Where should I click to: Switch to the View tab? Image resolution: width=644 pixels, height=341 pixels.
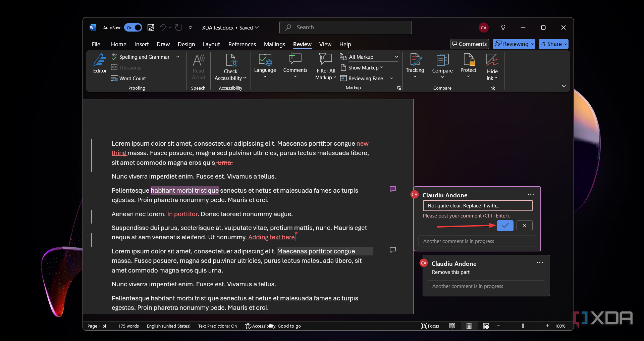[325, 44]
